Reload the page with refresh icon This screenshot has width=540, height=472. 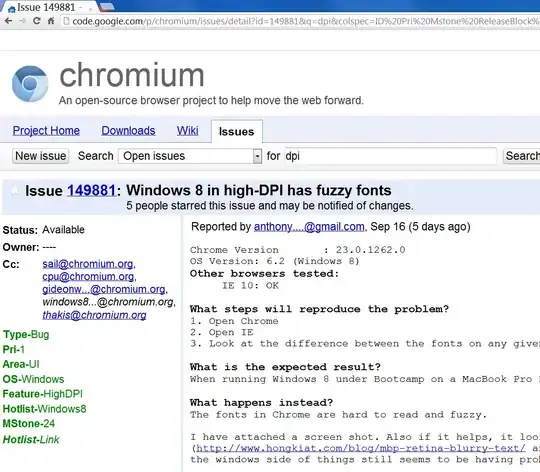click(x=37, y=21)
